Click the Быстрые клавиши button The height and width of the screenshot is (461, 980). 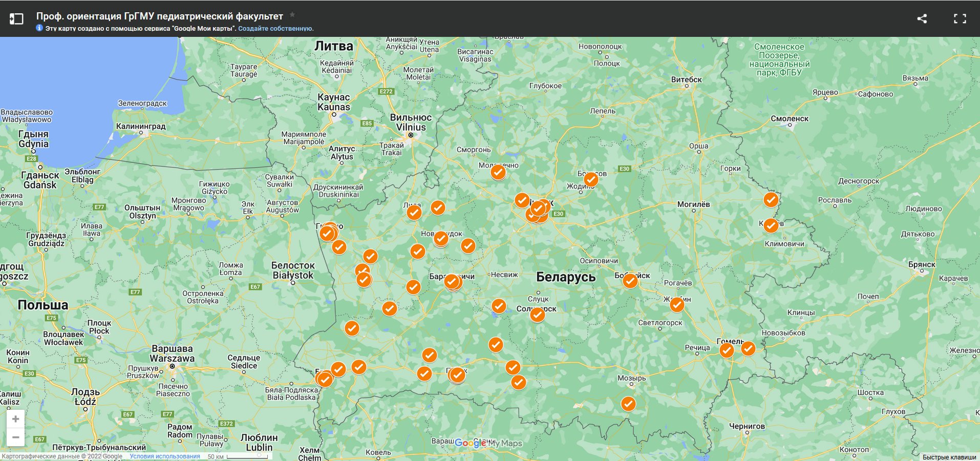(949, 457)
